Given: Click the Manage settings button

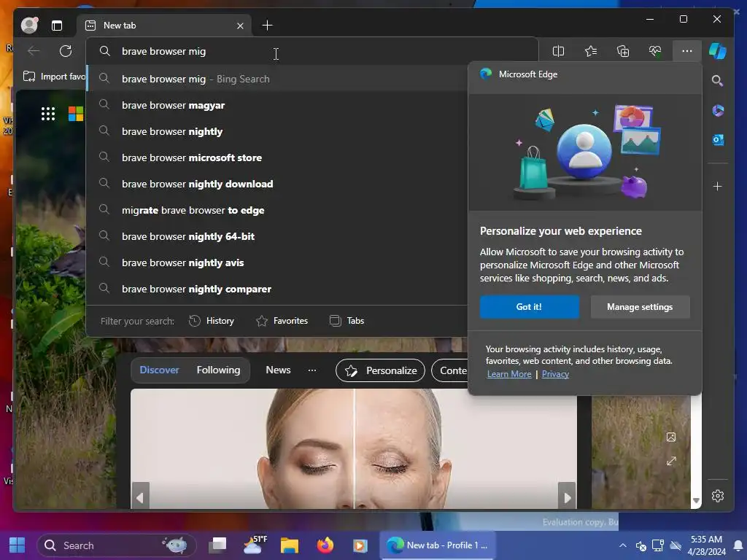Looking at the screenshot, I should point(640,307).
